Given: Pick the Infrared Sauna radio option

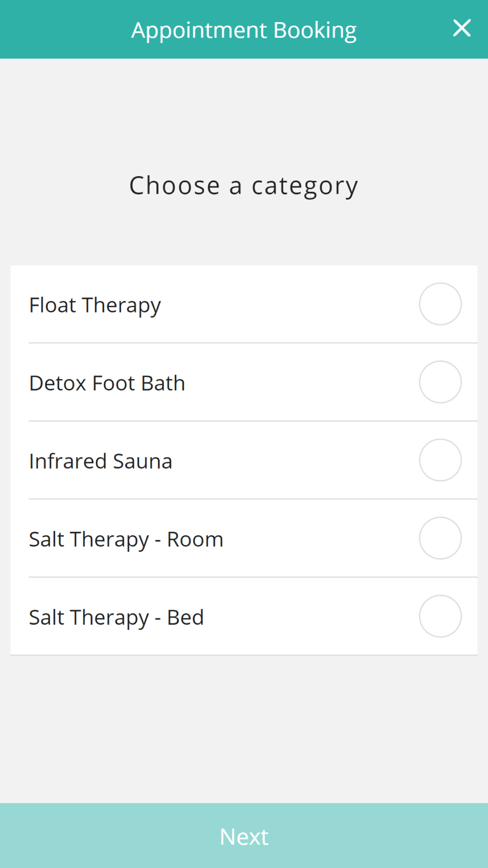Looking at the screenshot, I should tap(440, 460).
